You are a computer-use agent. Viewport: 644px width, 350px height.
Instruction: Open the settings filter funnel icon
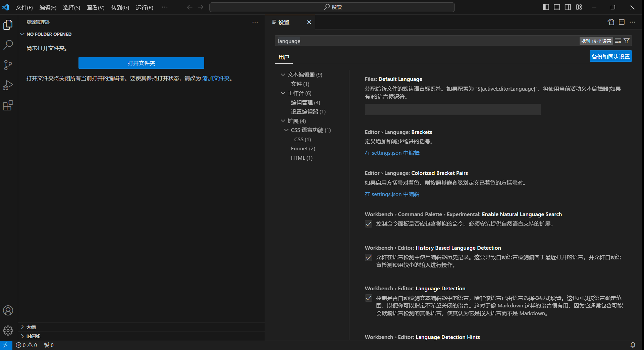(627, 41)
